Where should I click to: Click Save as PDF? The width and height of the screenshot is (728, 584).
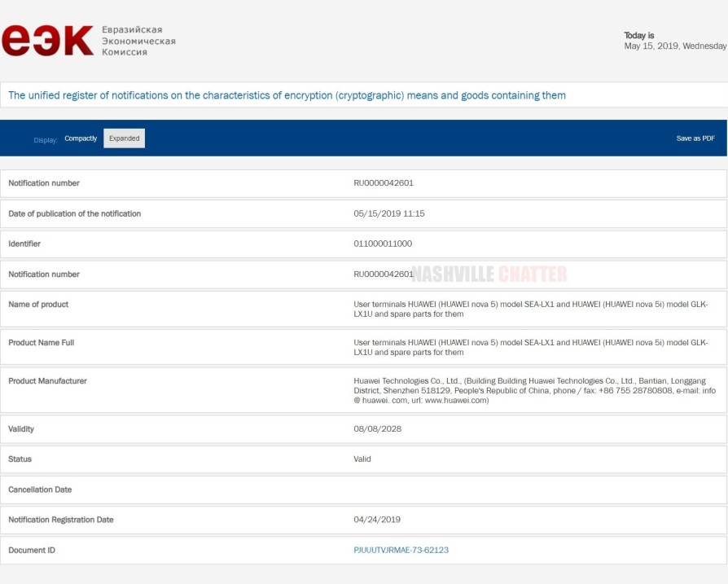pos(695,138)
